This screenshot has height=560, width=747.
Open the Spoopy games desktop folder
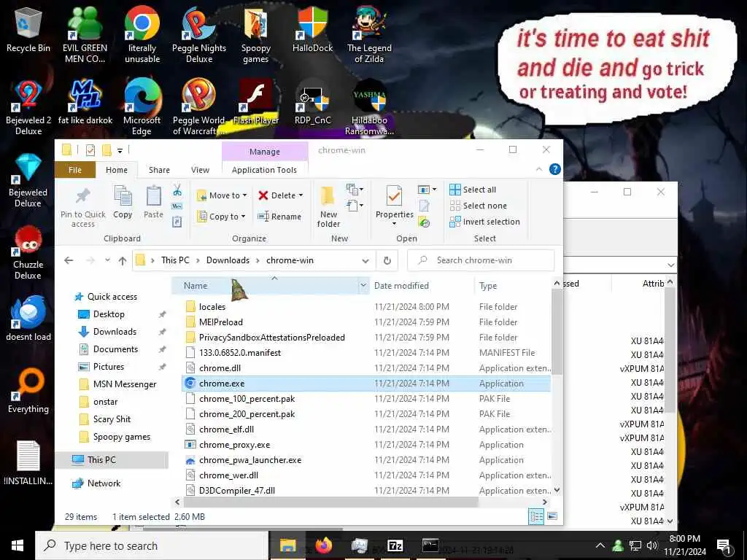click(256, 34)
